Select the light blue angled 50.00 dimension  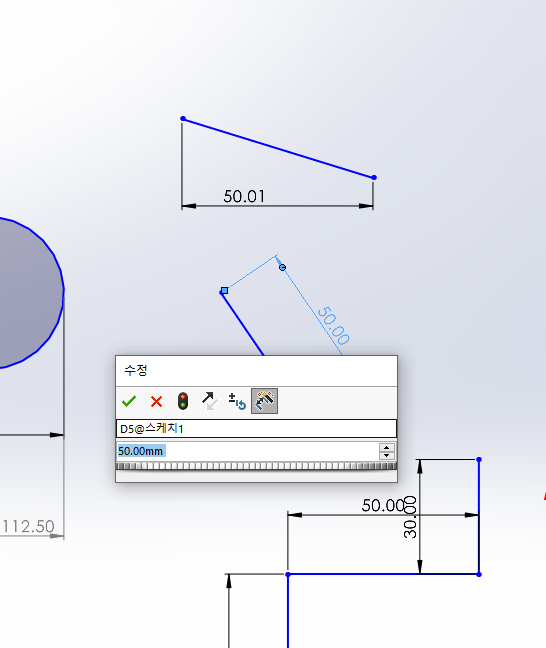coord(334,326)
